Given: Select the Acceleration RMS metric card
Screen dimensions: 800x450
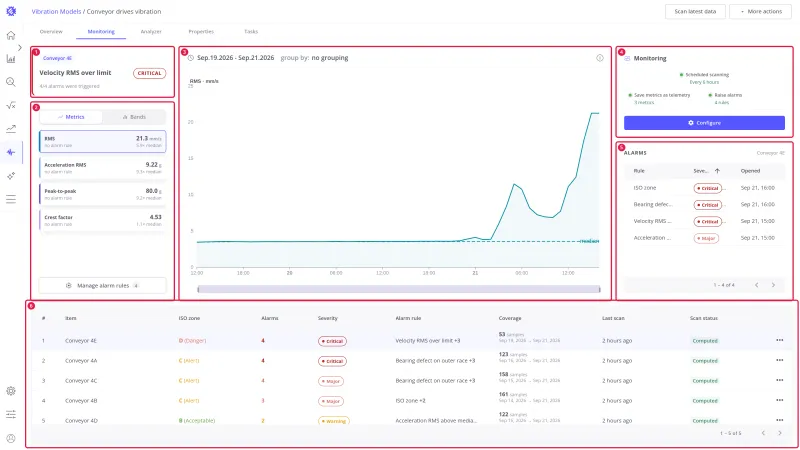Looking at the screenshot, I should click(103, 168).
